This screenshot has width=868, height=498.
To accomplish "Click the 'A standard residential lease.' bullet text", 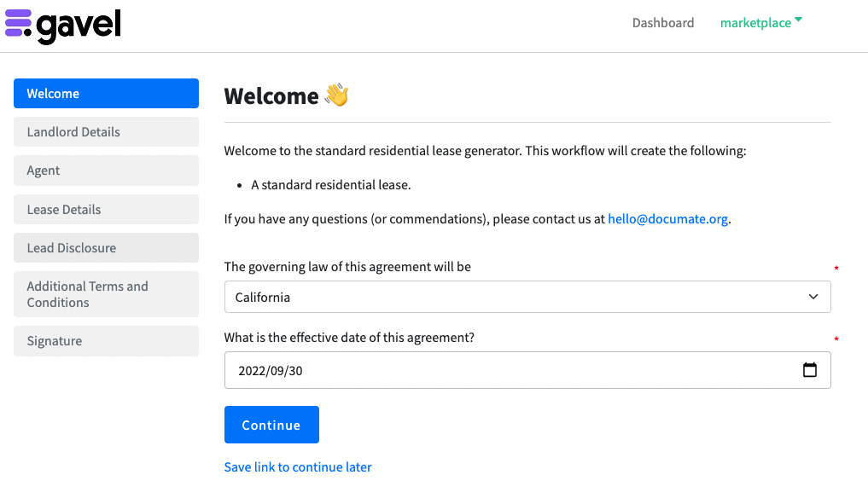I will click(330, 185).
